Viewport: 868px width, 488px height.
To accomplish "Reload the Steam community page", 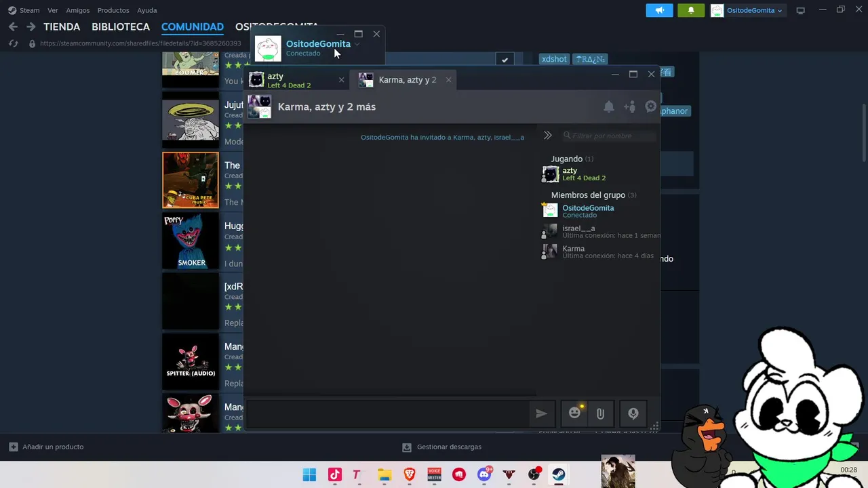I will tap(13, 43).
